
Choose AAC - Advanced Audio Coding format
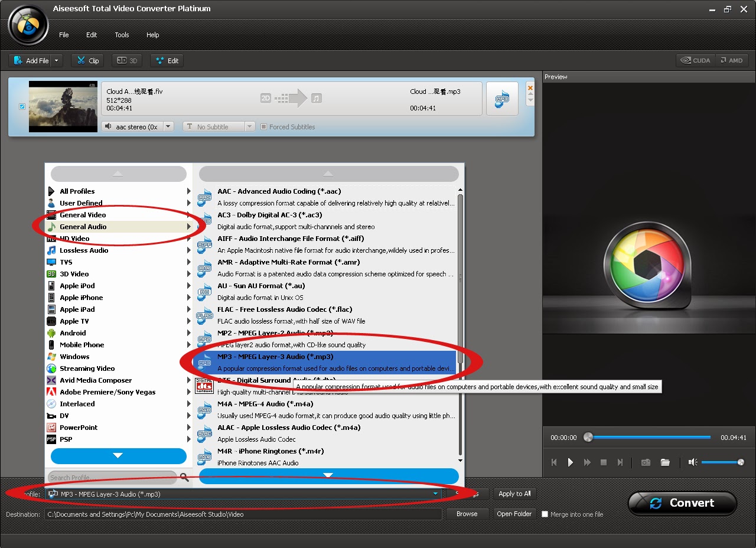[326, 197]
